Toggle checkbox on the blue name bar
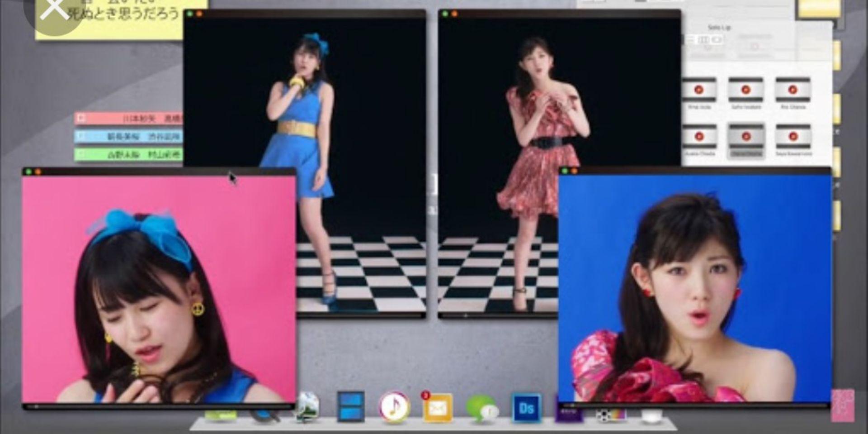868x434 pixels. click(x=81, y=136)
